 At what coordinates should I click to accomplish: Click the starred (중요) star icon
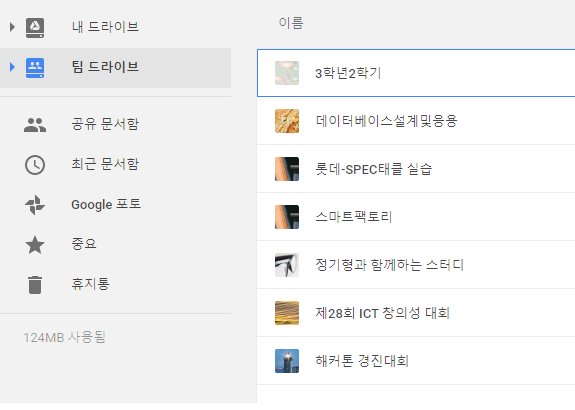click(x=35, y=245)
